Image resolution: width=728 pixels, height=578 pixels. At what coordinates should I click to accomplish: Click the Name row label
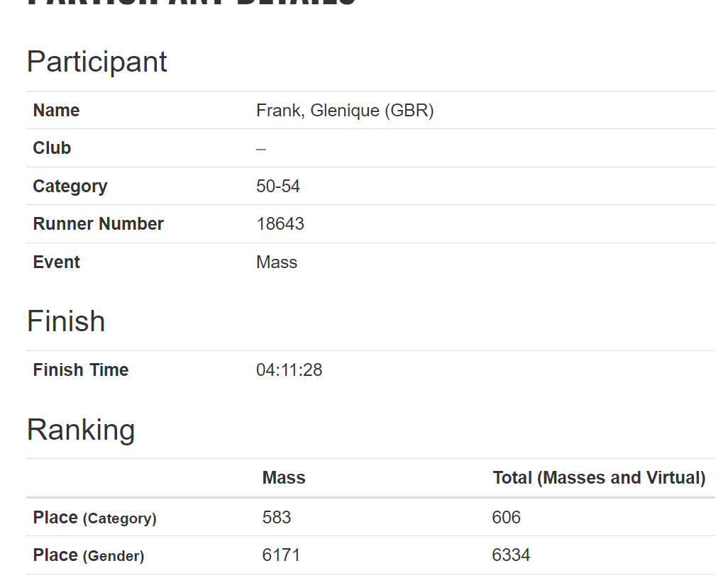point(56,111)
